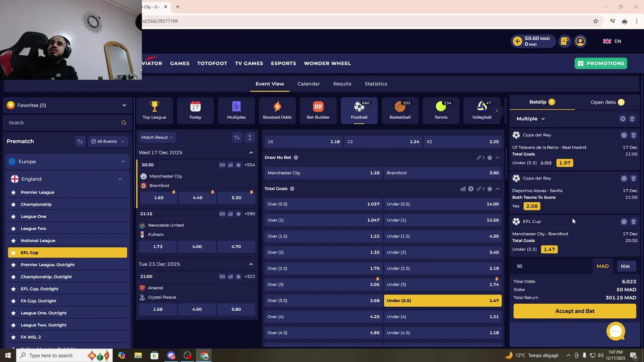Open the Boosted Odds category
Viewport: 644px width, 362px height.
click(x=277, y=110)
